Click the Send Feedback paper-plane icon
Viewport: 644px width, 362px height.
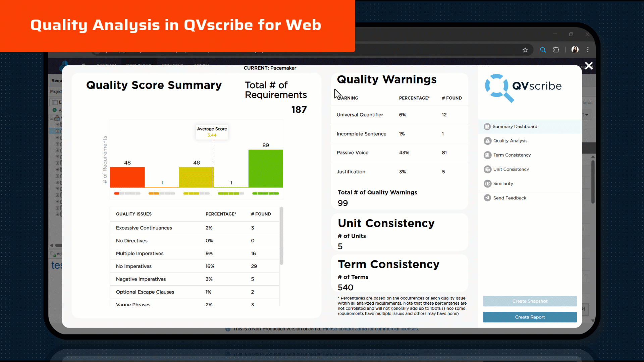(x=487, y=198)
